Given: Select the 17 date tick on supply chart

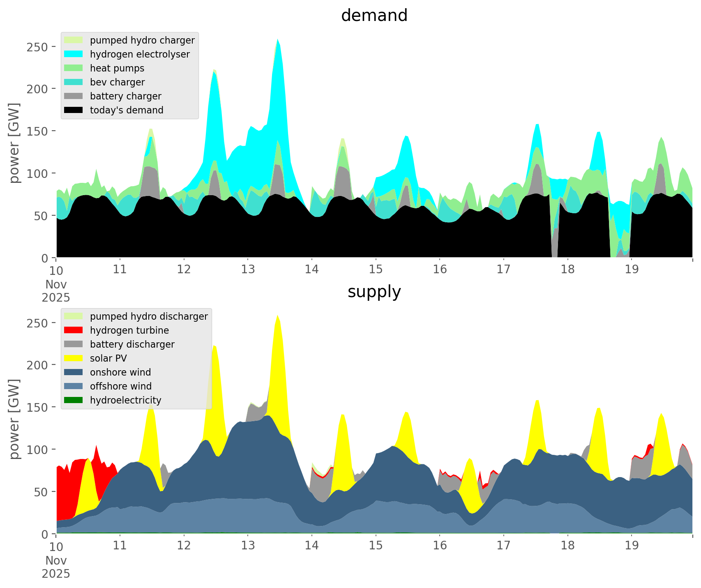Looking at the screenshot, I should click(x=503, y=546).
